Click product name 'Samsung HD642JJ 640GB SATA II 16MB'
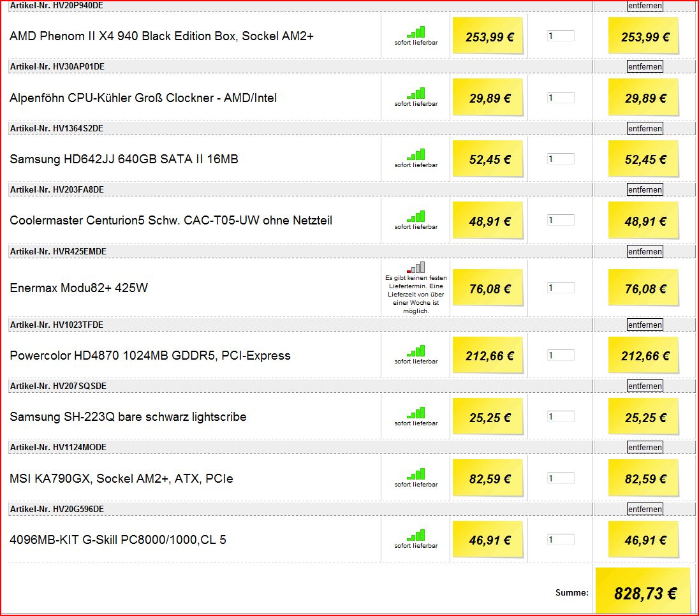 [124, 159]
